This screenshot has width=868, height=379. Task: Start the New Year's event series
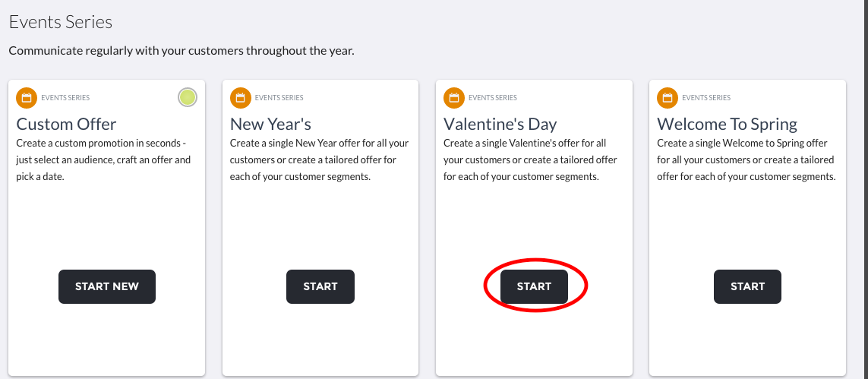(x=320, y=286)
